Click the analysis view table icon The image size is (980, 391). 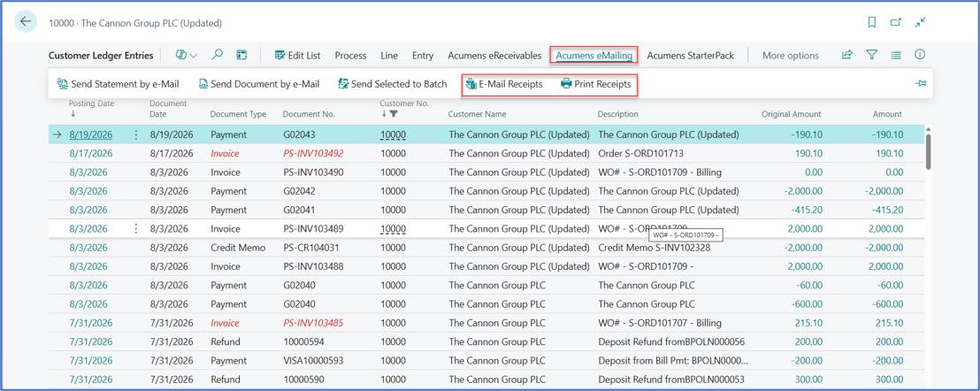pyautogui.click(x=241, y=55)
